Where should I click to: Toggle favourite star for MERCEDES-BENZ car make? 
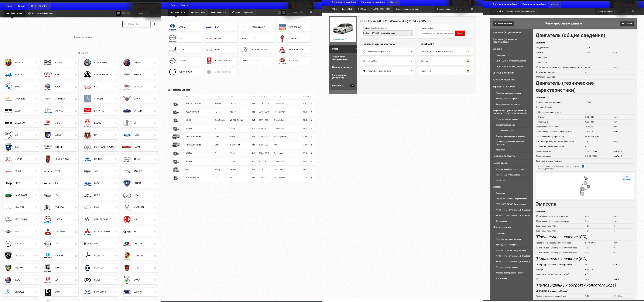pos(116,220)
